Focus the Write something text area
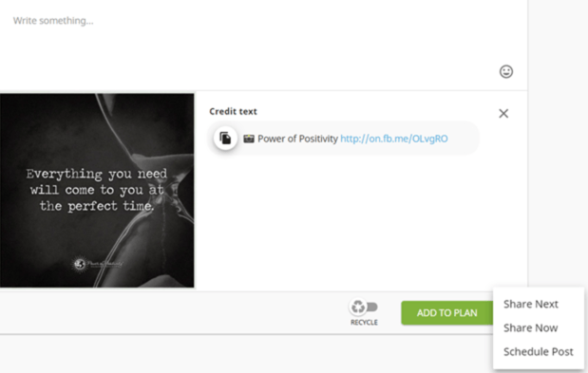The width and height of the screenshot is (588, 373). point(262,41)
